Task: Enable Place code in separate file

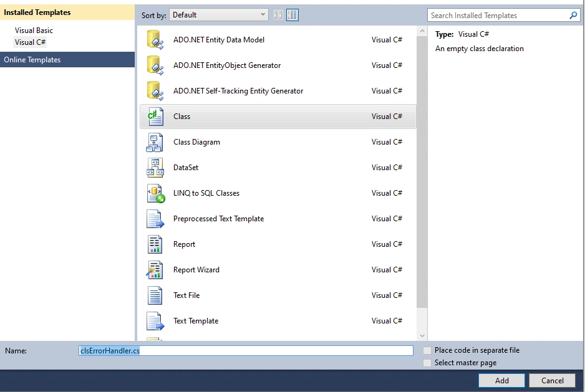Action: [x=427, y=350]
